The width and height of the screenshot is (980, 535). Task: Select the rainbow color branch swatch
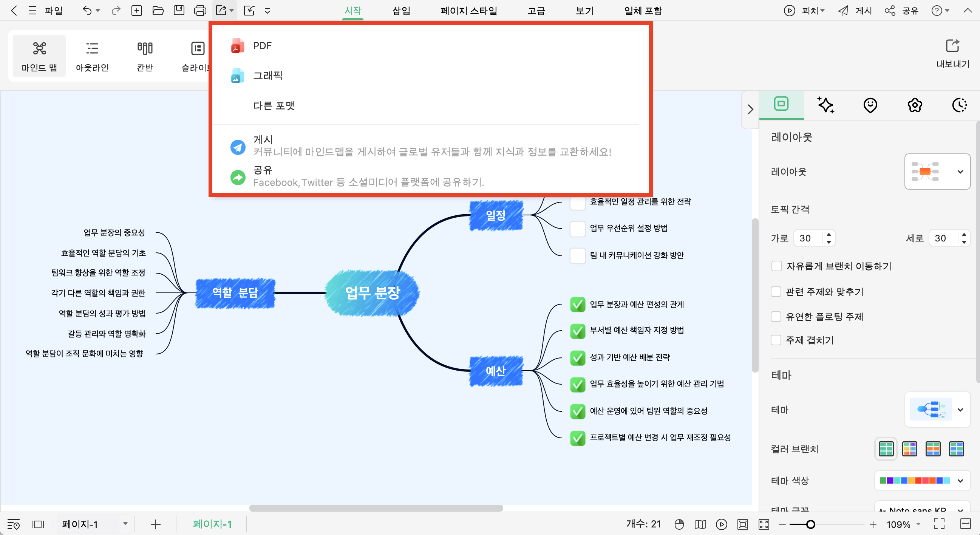coord(910,449)
